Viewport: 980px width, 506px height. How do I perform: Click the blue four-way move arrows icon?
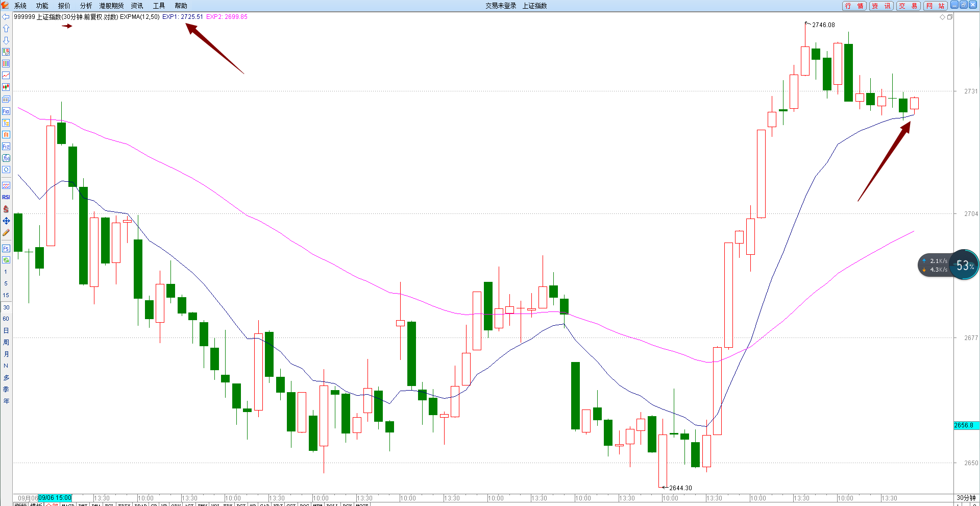click(6, 221)
